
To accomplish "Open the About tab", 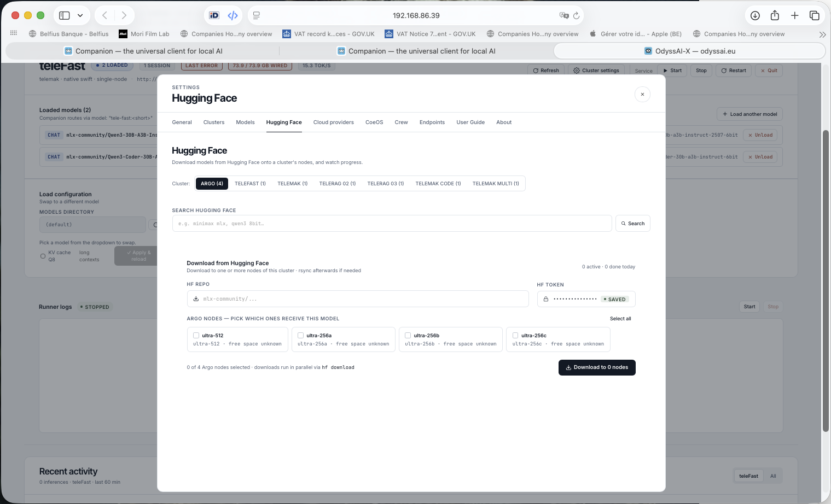I will point(504,122).
